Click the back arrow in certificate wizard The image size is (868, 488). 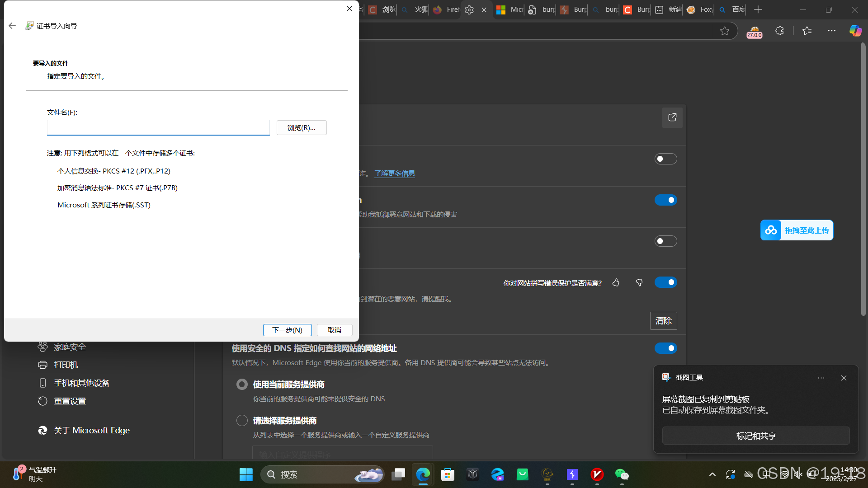point(12,26)
